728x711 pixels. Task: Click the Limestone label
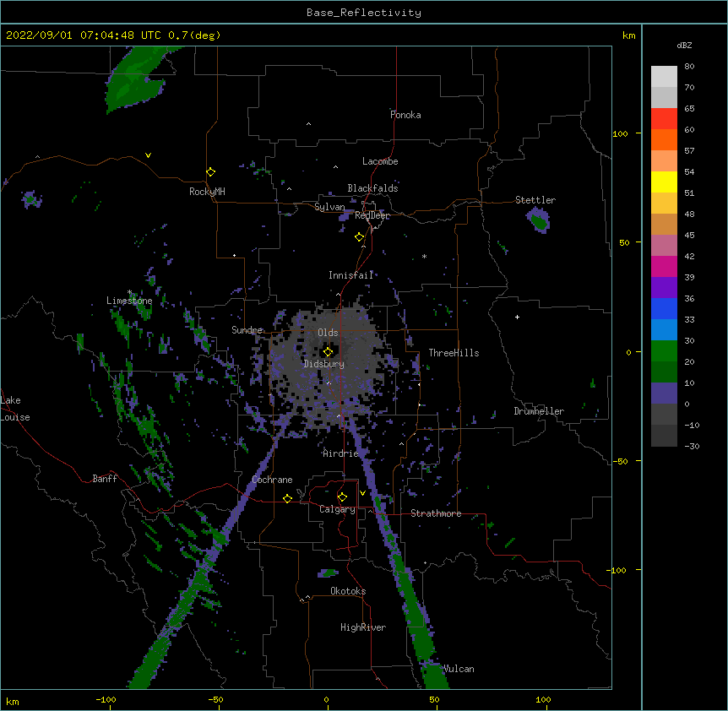click(x=129, y=301)
